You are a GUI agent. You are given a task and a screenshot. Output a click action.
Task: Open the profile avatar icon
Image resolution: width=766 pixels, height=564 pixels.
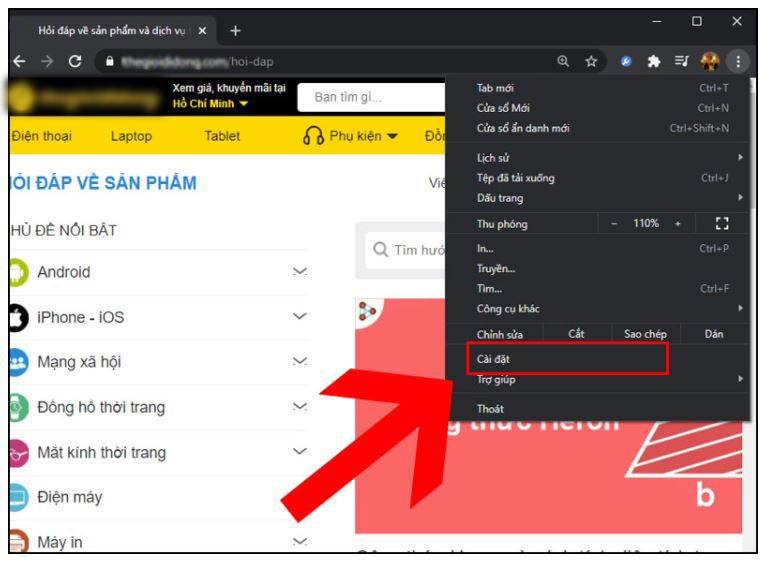pyautogui.click(x=710, y=62)
